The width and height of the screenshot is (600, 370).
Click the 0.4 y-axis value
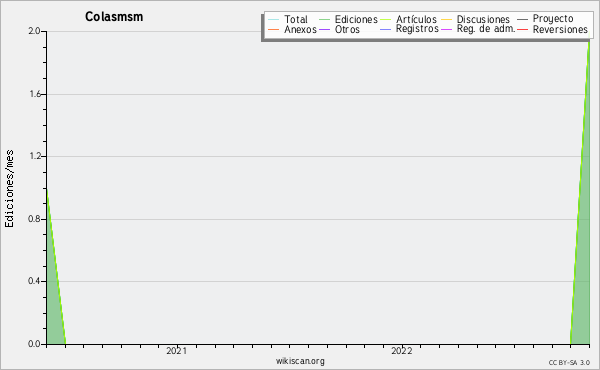[x=34, y=281]
